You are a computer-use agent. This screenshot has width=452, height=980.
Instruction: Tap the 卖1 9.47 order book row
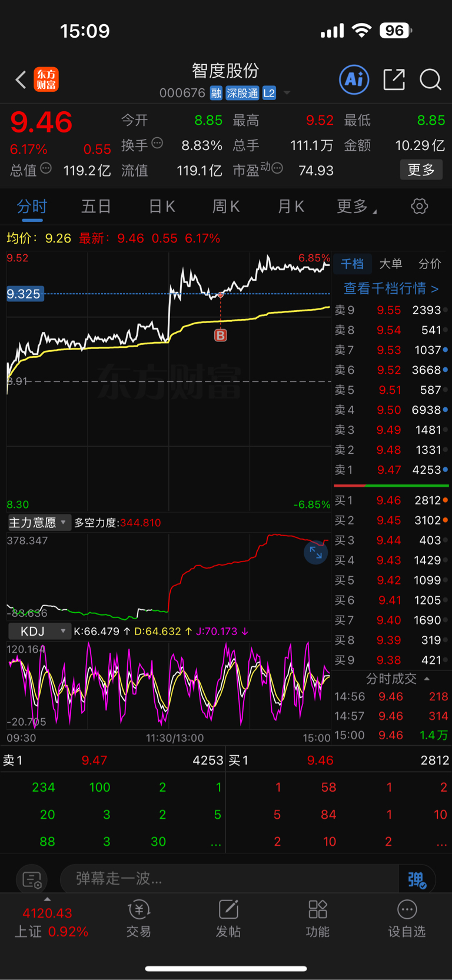pos(391,470)
